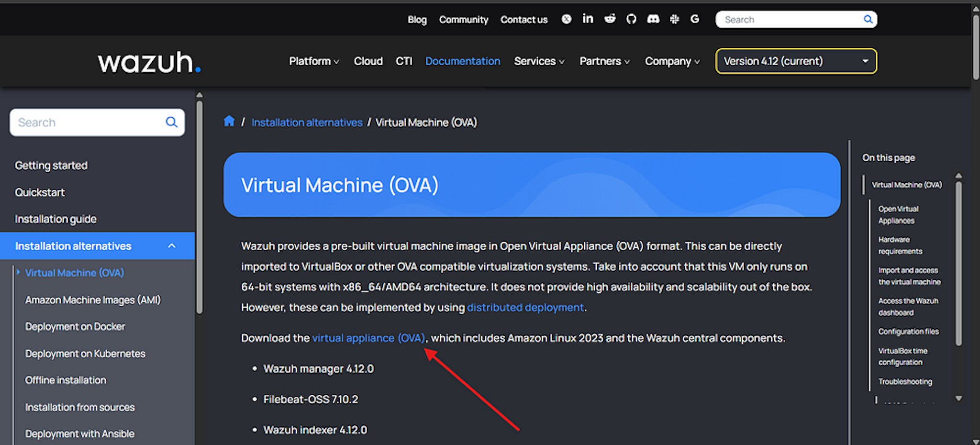Jump to Import and access the virtual machine
The image size is (980, 445).
909,276
